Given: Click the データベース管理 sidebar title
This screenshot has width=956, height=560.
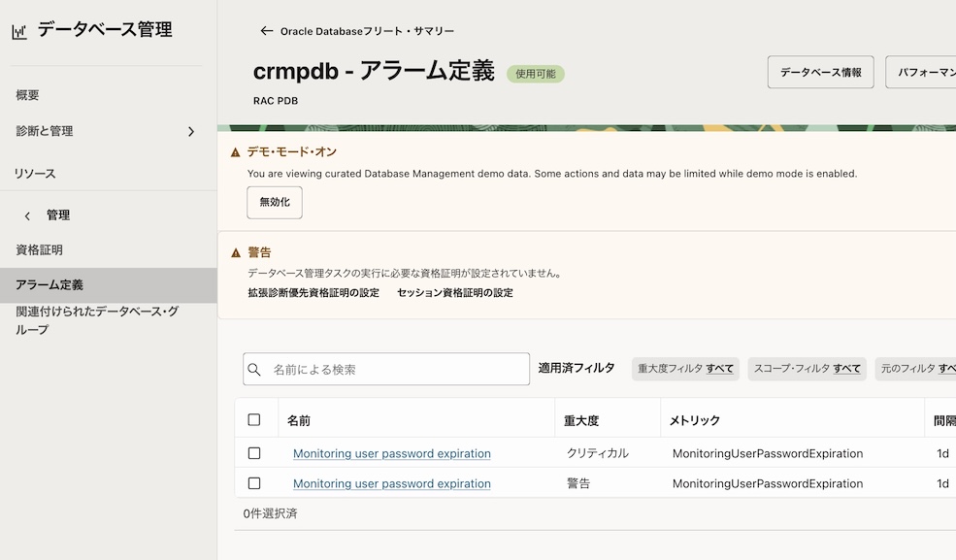Looking at the screenshot, I should (105, 29).
